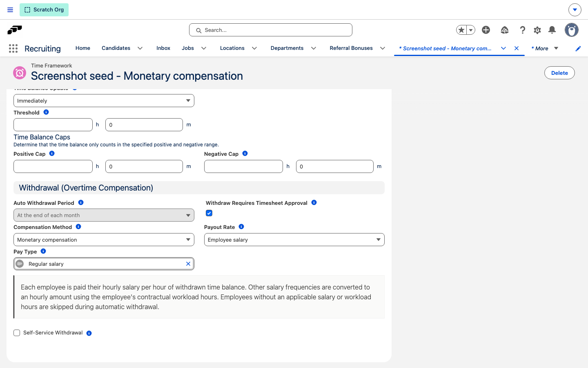View notifications bell

click(552, 30)
